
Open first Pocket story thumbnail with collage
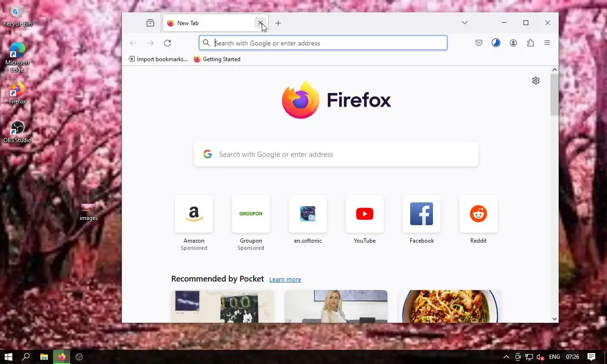pyautogui.click(x=222, y=307)
